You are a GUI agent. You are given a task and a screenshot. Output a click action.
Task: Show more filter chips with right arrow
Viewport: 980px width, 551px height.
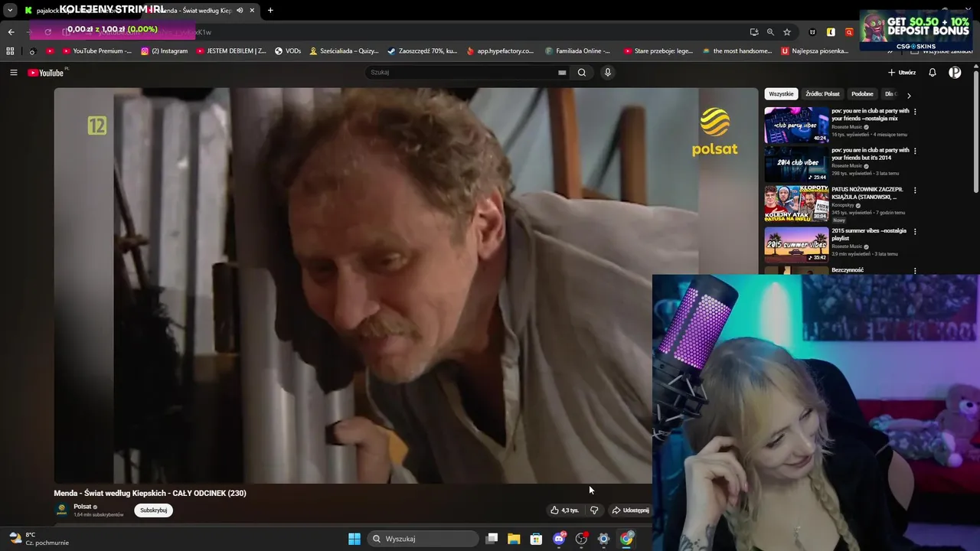click(x=909, y=96)
